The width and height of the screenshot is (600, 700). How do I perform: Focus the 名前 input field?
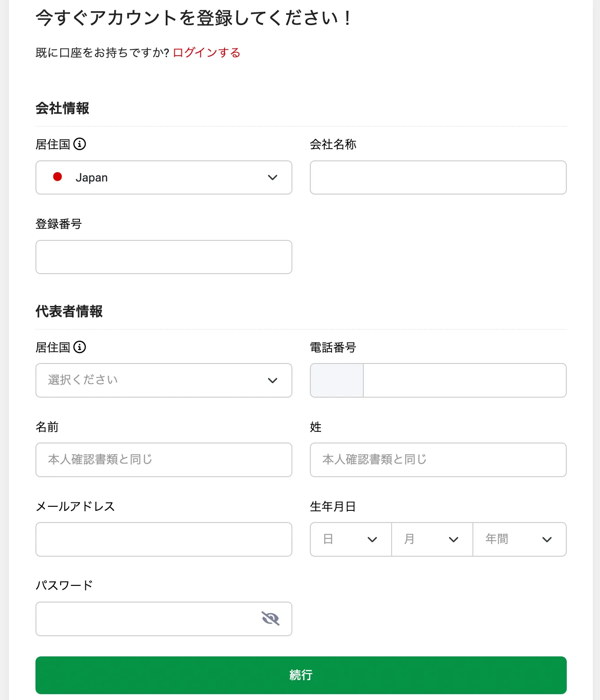click(164, 460)
